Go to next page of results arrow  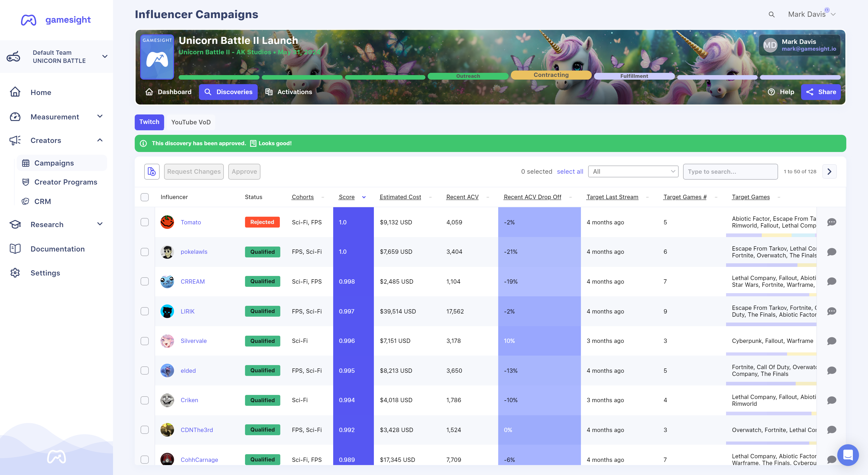pos(829,172)
